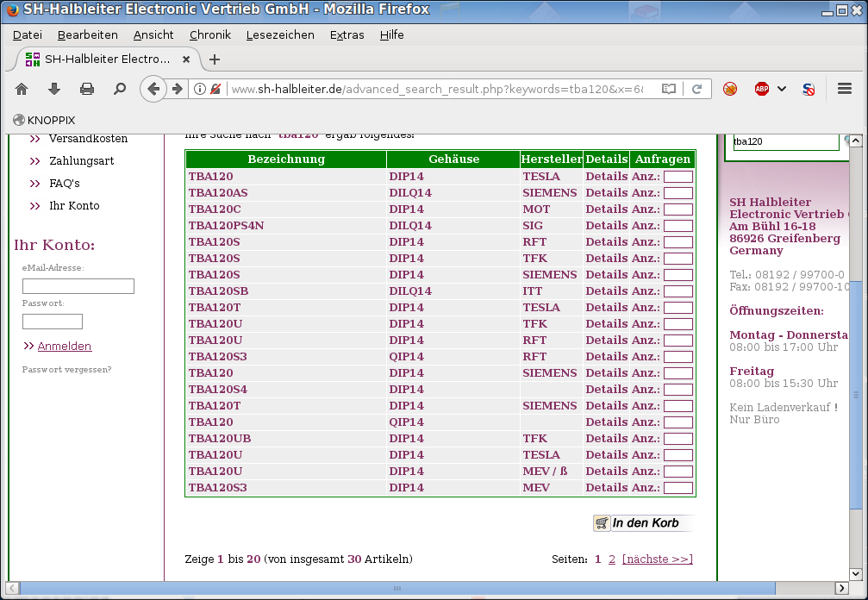Click the horizontal scrollbar left arrow
Image resolution: width=868 pixels, height=600 pixels.
(x=12, y=588)
